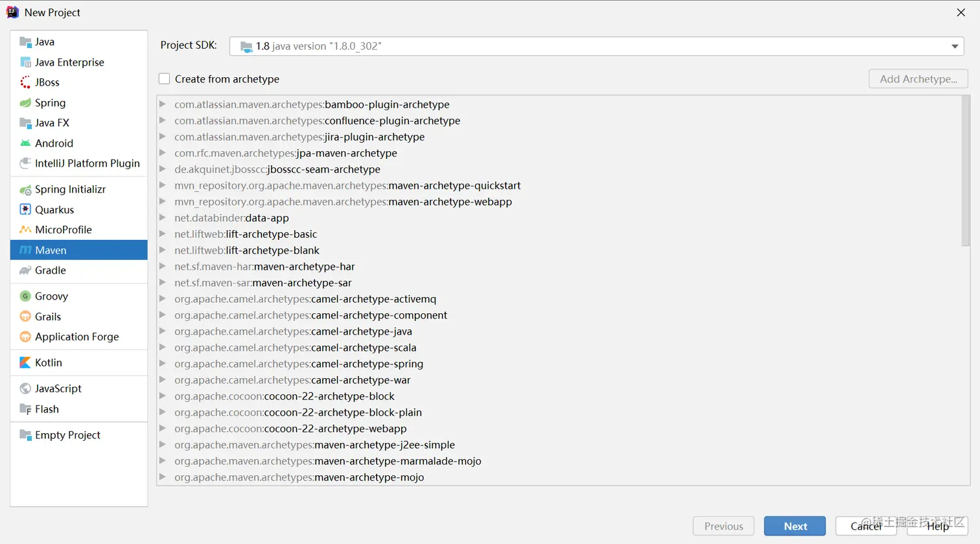Click the Java FX folder icon

click(x=25, y=123)
